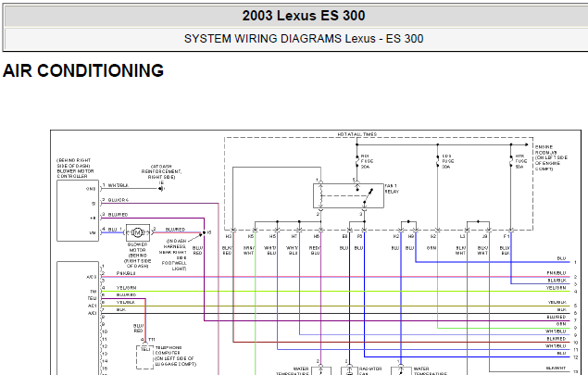Select the "SYSTEM WIRING DIAGRAMS Lexus - ES 300" subtitle
The height and width of the screenshot is (375, 588).
coord(304,39)
